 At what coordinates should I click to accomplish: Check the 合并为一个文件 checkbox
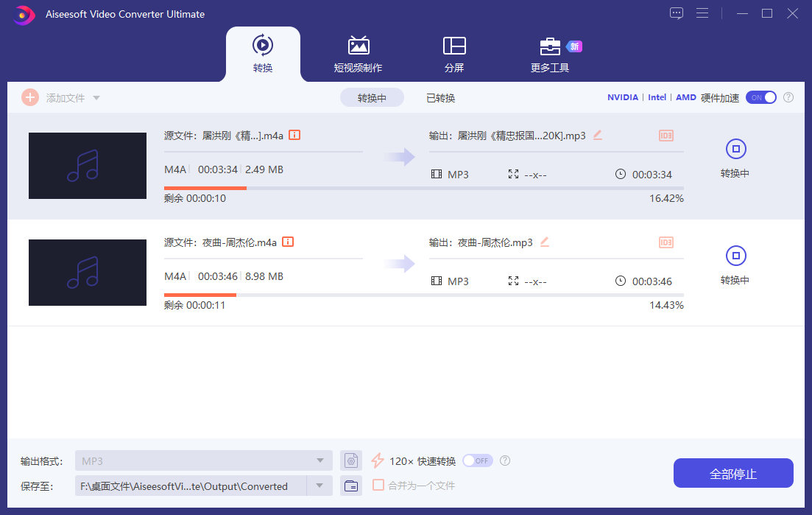(x=378, y=485)
